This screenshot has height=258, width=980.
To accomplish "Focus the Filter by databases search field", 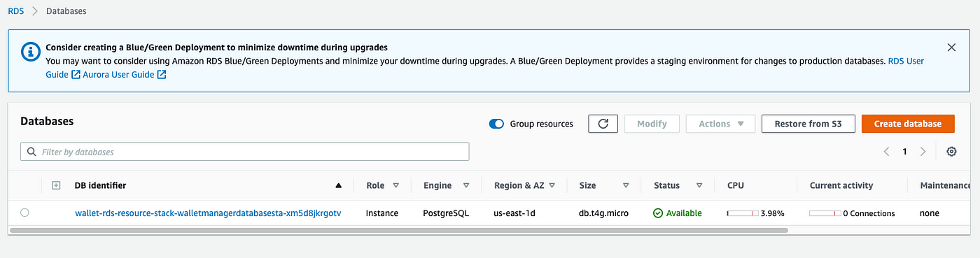I will click(245, 152).
